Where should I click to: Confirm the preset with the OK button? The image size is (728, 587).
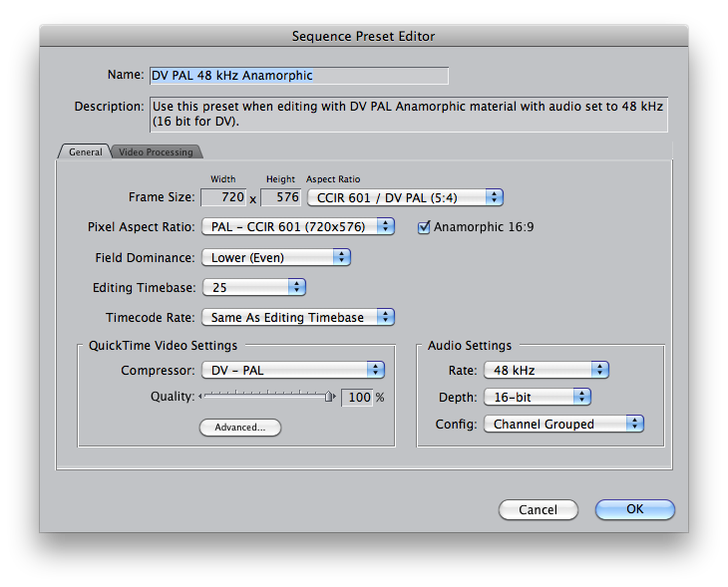pyautogui.click(x=634, y=509)
